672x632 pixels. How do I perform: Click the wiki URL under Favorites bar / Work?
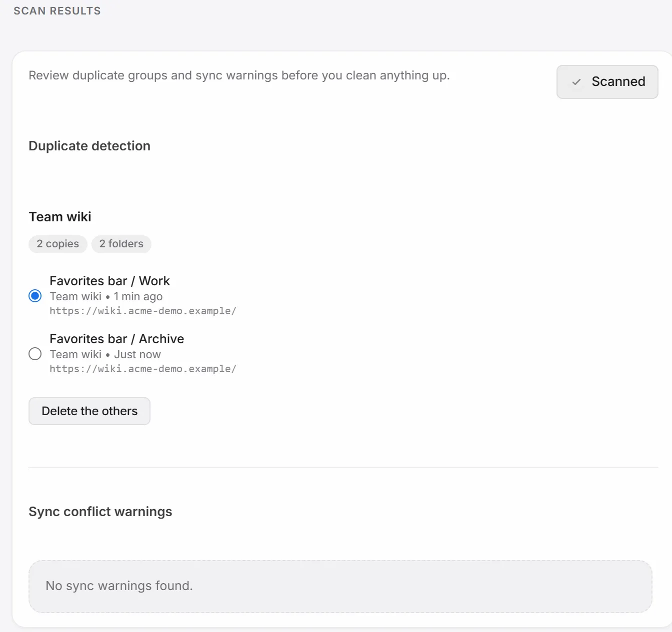[143, 311]
